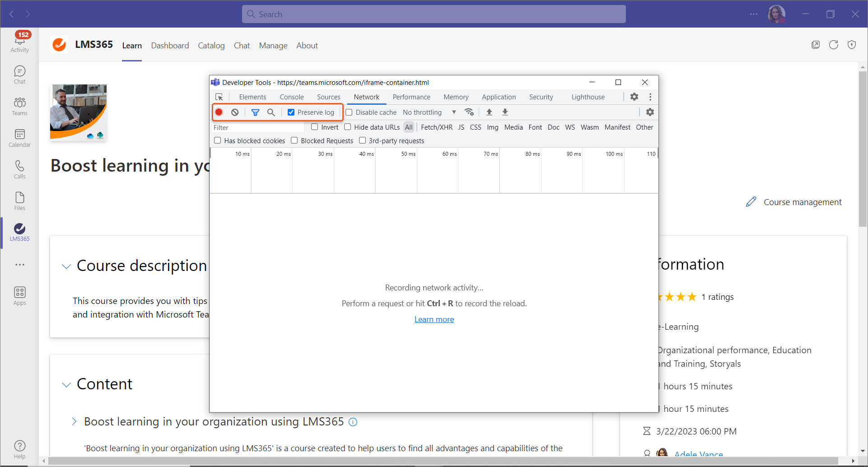Open the Catalog tab in LMS365
This screenshot has height=467, width=868.
click(x=211, y=46)
